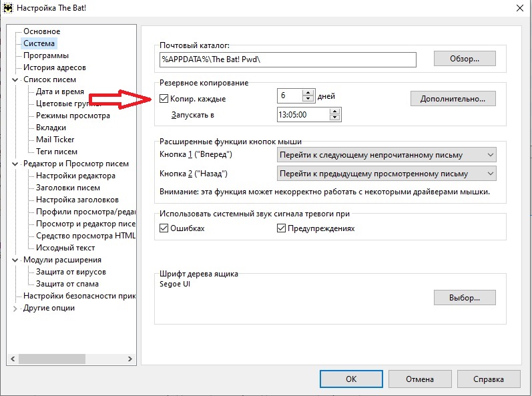
Task: Increase Запускать в time with up arrow
Action: tap(335, 111)
